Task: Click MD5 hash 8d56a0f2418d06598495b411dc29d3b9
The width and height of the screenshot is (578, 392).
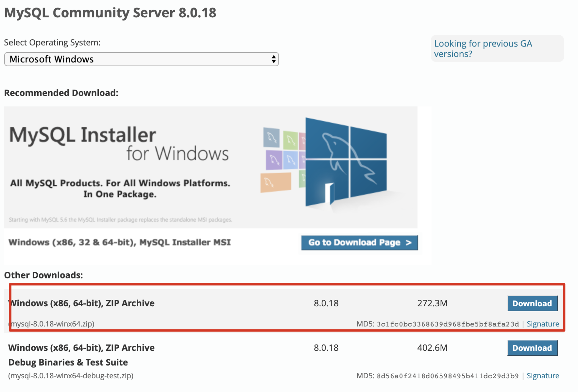Action: (448, 376)
